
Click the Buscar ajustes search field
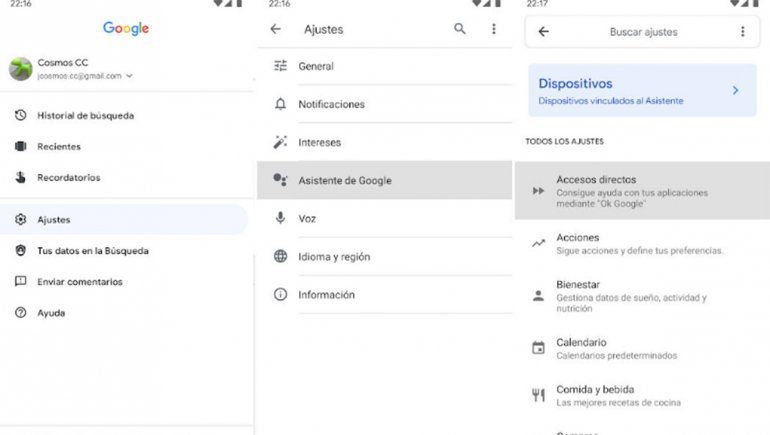[643, 32]
